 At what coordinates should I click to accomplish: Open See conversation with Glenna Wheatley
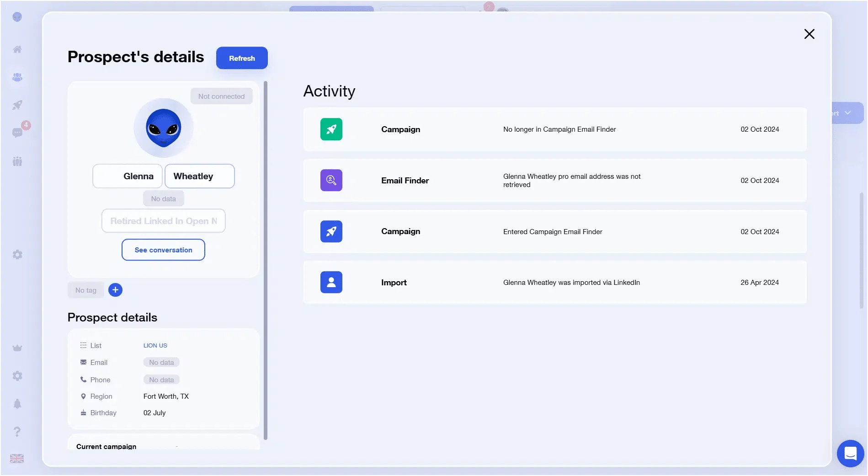(163, 250)
